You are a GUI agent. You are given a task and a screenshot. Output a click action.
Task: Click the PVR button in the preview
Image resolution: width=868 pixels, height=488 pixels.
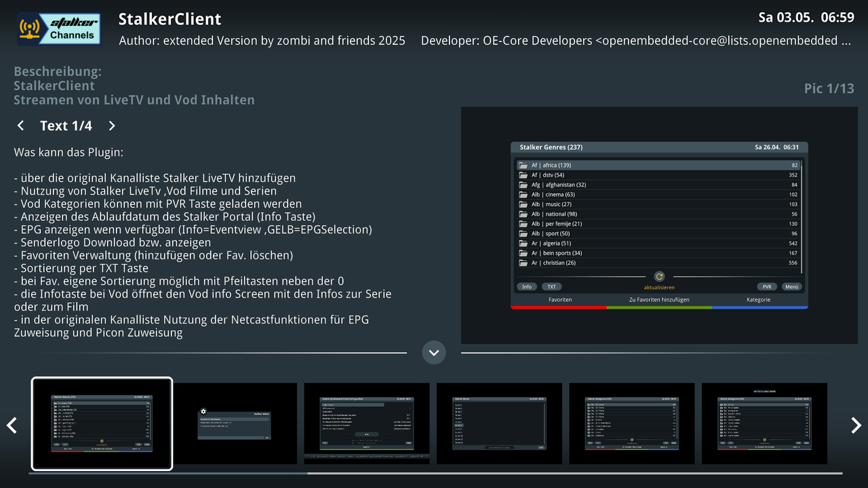[x=767, y=287]
